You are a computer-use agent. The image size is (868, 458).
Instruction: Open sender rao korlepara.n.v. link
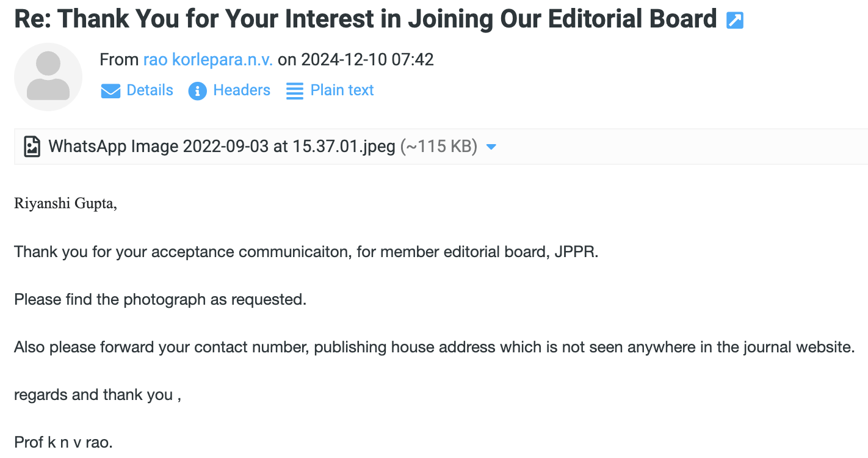click(x=208, y=60)
